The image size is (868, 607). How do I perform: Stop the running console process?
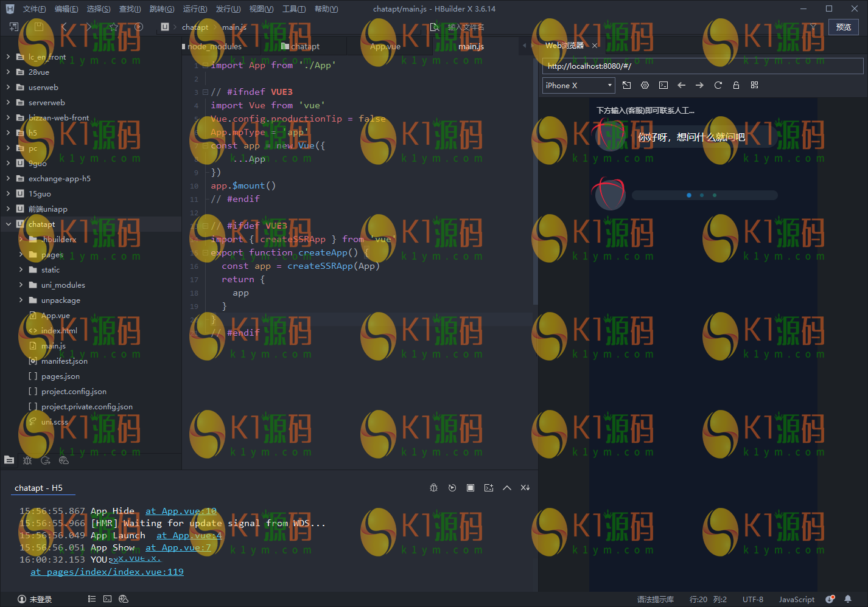471,488
